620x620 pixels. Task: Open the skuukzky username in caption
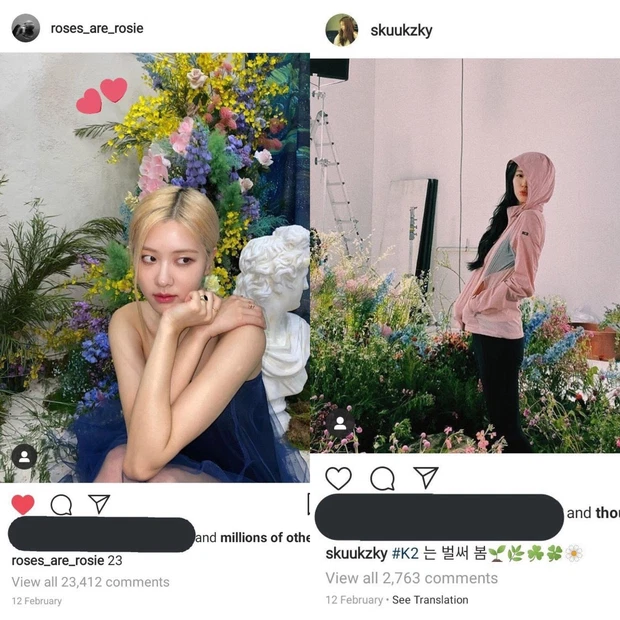[x=356, y=554]
